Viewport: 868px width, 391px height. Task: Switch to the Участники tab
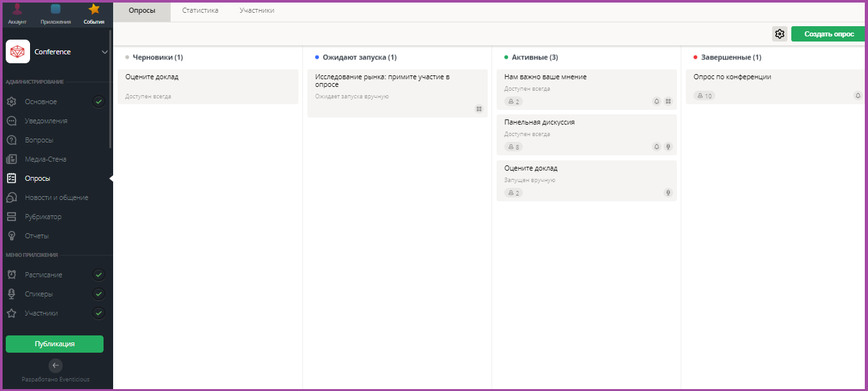pyautogui.click(x=257, y=11)
